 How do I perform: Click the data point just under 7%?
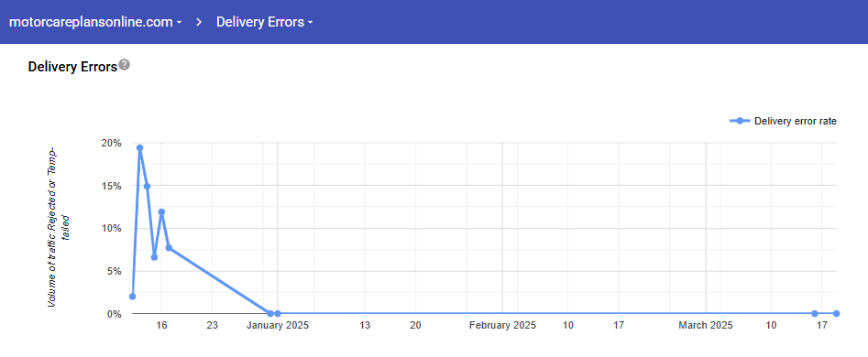154,257
